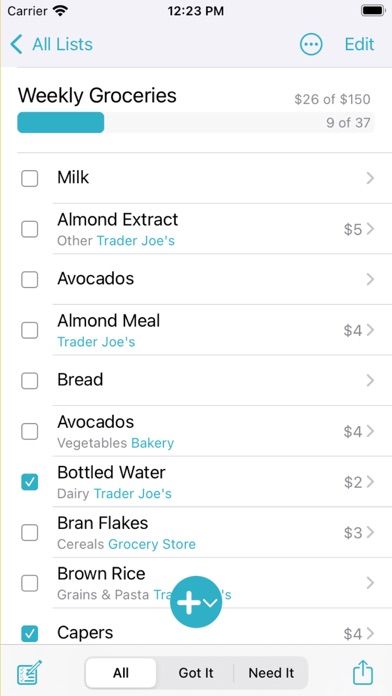Check the Milk checkbox

[x=30, y=178]
